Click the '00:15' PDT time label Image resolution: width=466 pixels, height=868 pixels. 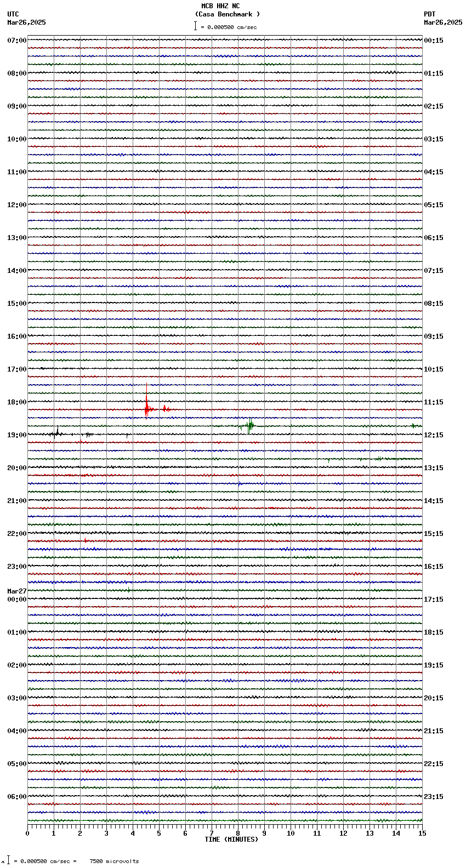pos(434,41)
